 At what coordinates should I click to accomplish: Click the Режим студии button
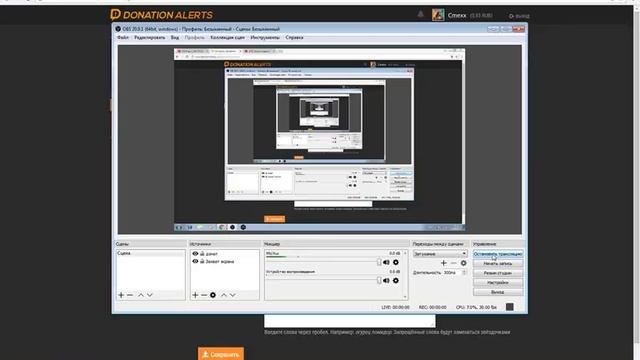click(498, 273)
